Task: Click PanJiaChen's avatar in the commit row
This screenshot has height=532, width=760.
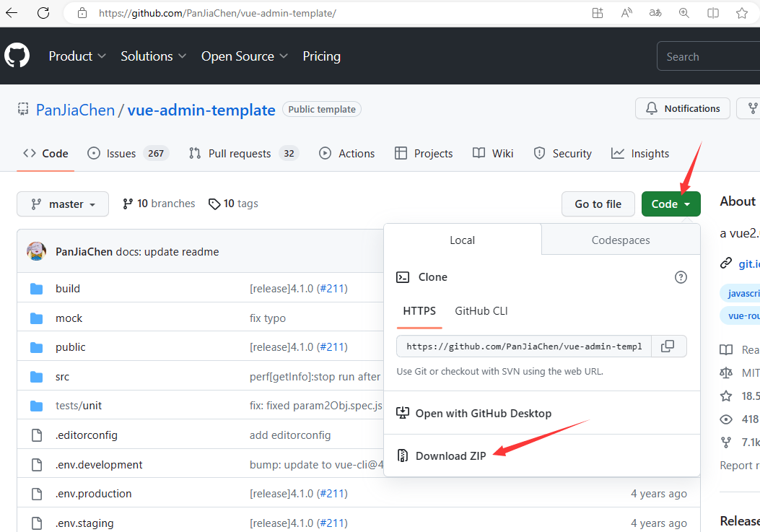Action: coord(36,251)
